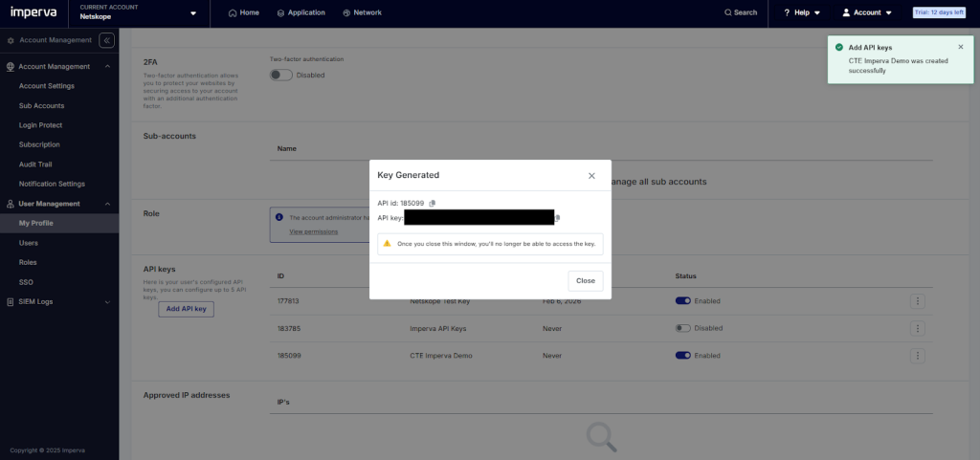Select the Imperva API Keys name cell

438,328
